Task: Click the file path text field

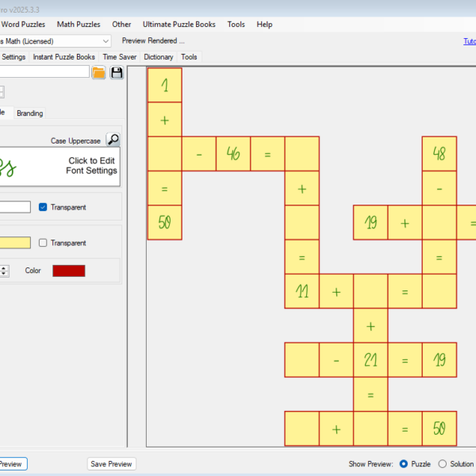Action: pyautogui.click(x=44, y=72)
